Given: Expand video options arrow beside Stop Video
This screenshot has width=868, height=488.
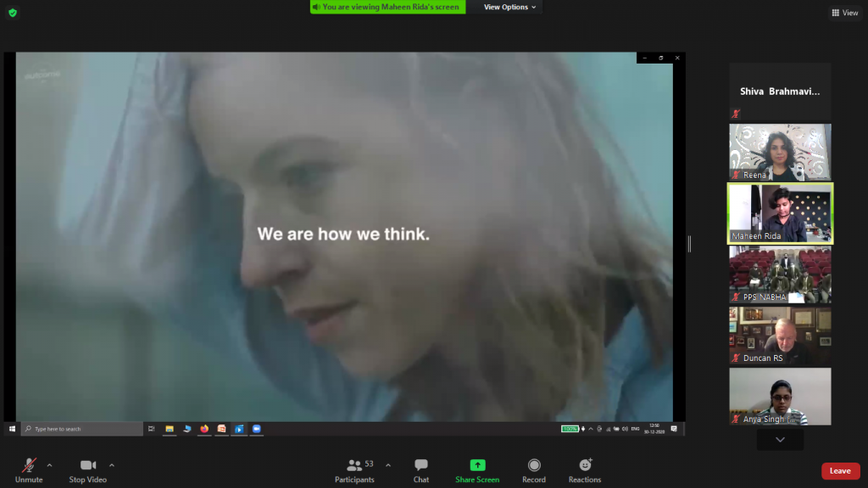Looking at the screenshot, I should click(112, 464).
